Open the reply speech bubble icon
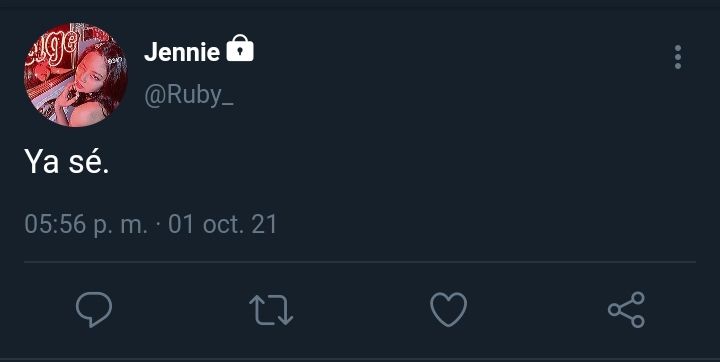 click(94, 310)
